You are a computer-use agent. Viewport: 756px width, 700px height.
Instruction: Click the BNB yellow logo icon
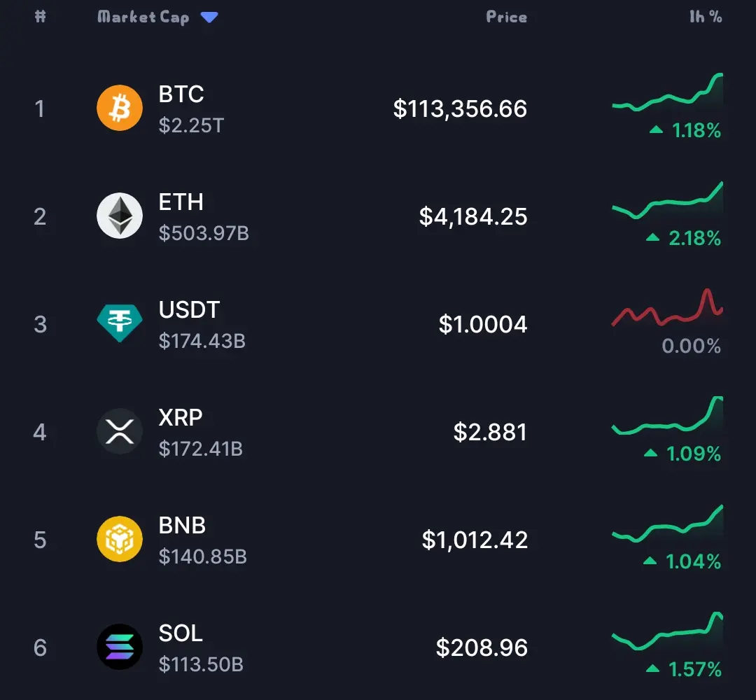[120, 539]
